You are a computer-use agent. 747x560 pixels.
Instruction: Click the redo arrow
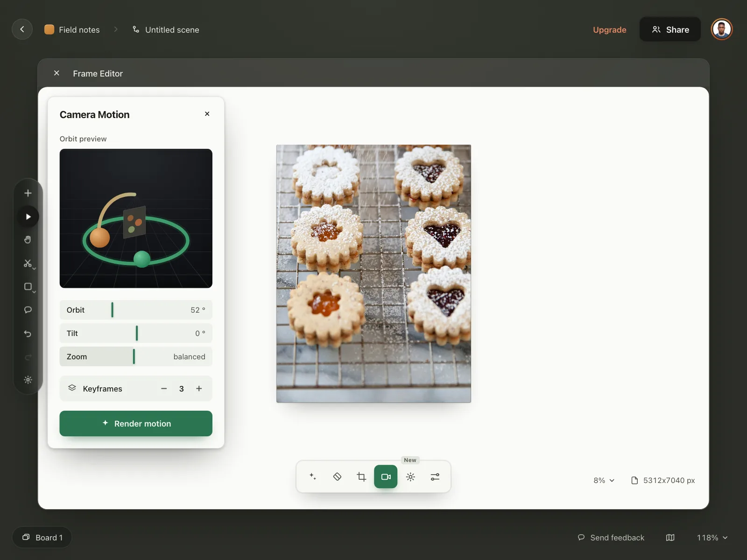click(28, 357)
